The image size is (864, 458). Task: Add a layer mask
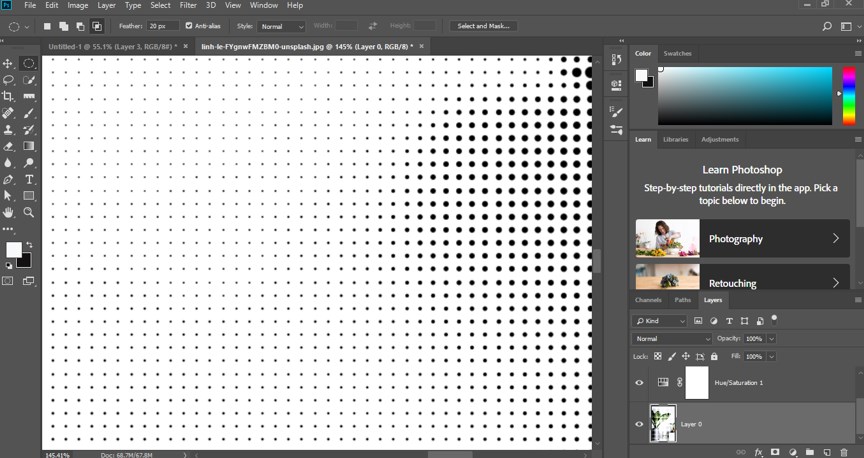pos(775,452)
